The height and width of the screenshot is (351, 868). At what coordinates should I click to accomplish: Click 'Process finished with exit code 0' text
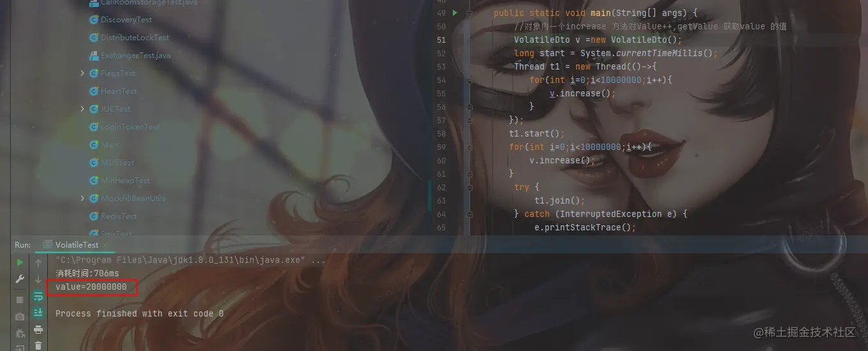(140, 313)
